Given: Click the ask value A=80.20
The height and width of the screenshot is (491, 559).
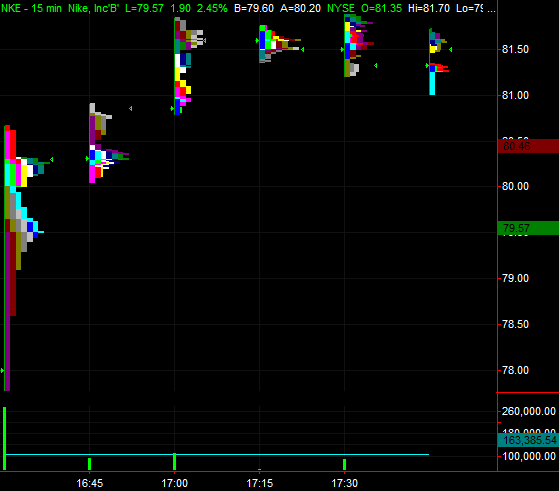Looking at the screenshot, I should click(300, 8).
